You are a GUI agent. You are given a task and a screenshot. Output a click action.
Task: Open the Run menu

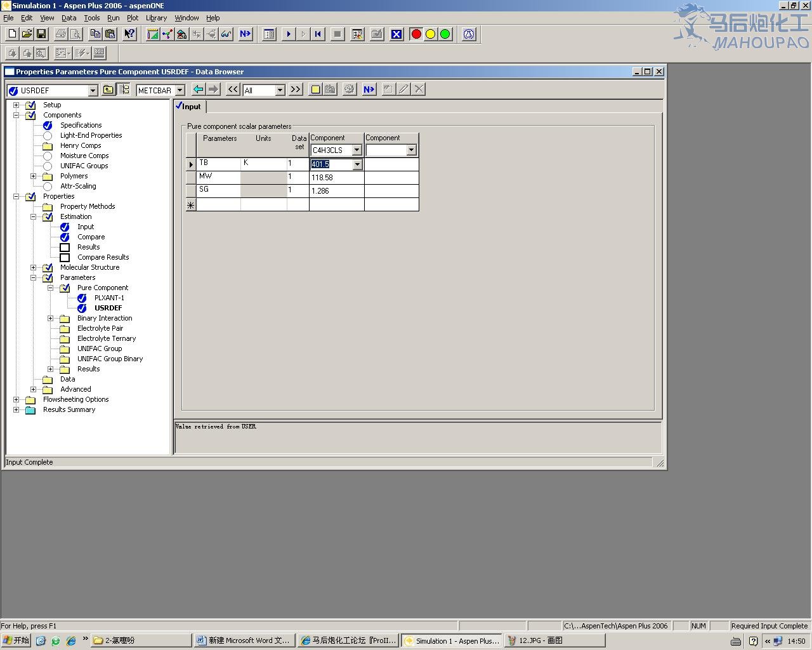click(114, 18)
